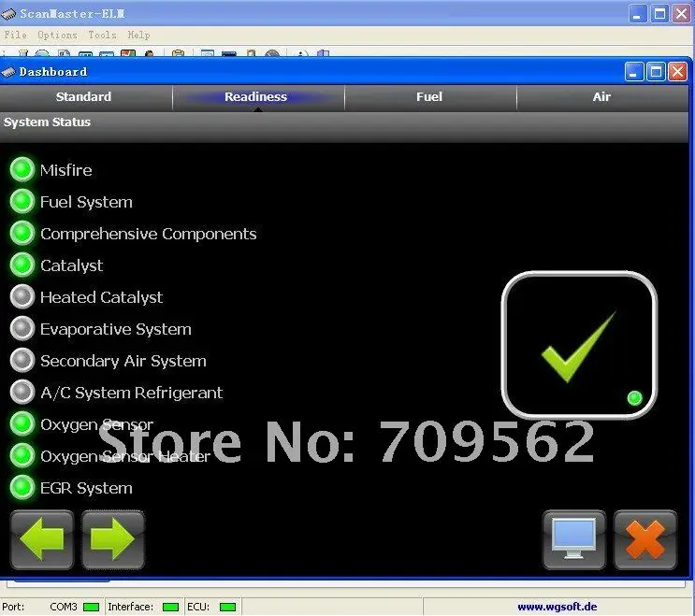Image resolution: width=695 pixels, height=616 pixels.
Task: Click the Misfire label
Action: click(x=66, y=170)
